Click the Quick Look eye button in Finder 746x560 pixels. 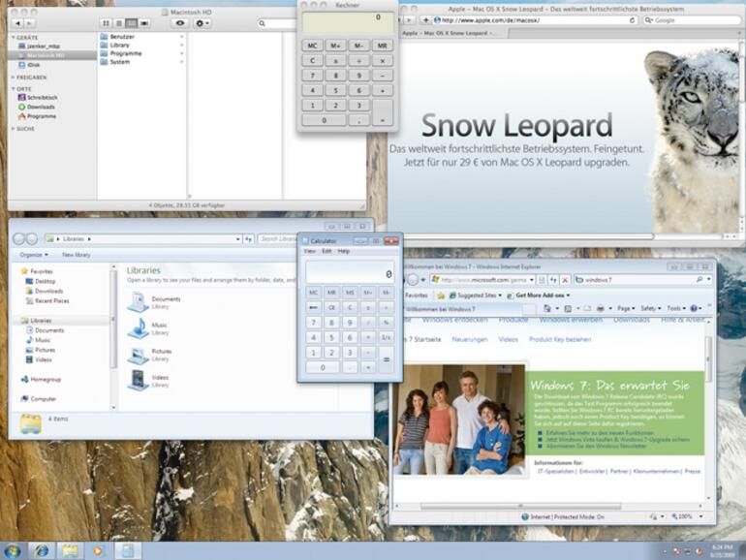click(x=180, y=23)
